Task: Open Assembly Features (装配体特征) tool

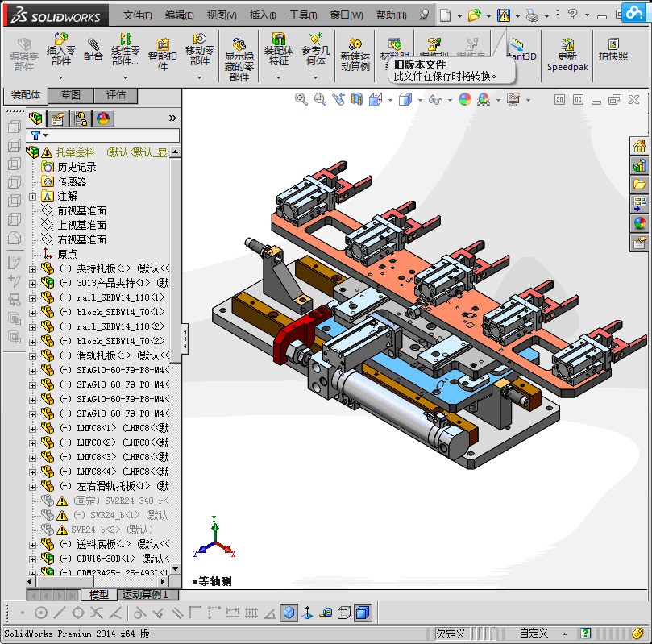Action: [279, 49]
